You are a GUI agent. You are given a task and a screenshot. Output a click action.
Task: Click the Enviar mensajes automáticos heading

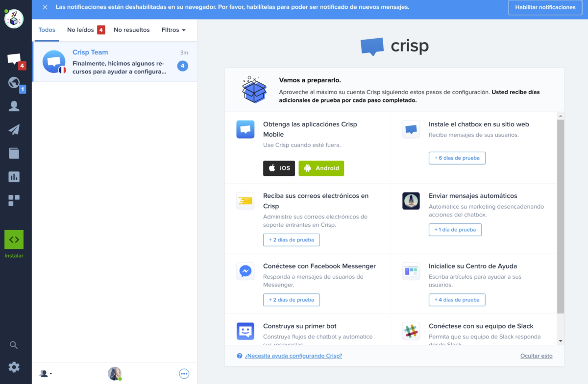(473, 196)
